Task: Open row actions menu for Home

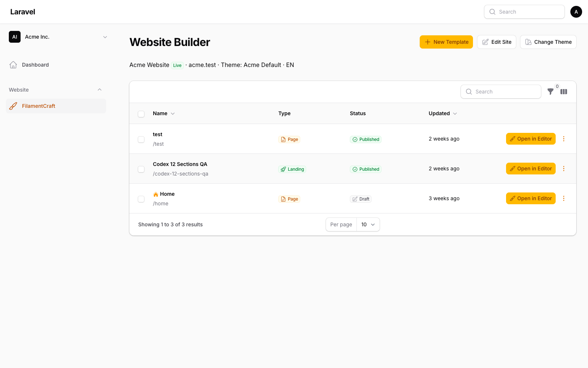Action: pyautogui.click(x=564, y=198)
